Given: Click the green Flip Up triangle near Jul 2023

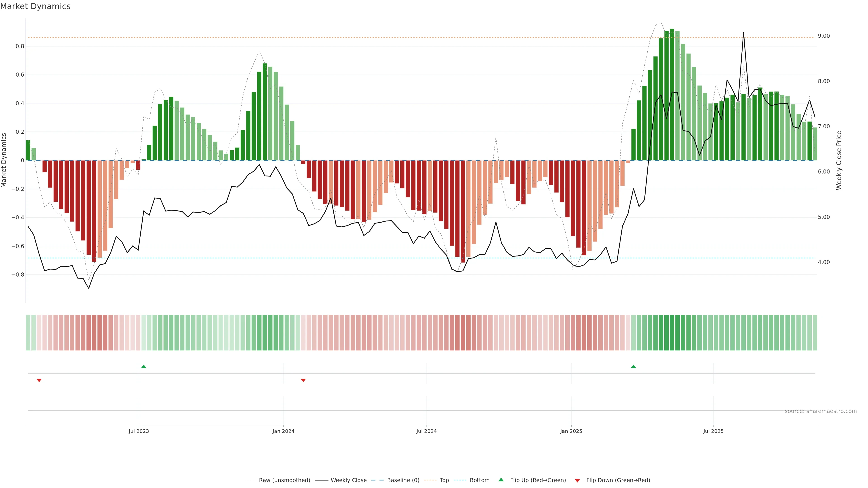Looking at the screenshot, I should (144, 366).
